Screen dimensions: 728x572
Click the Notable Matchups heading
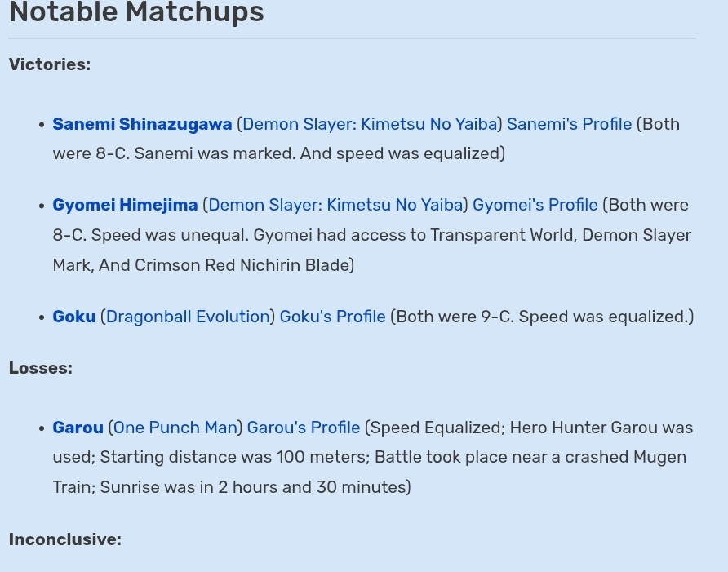coord(136,11)
